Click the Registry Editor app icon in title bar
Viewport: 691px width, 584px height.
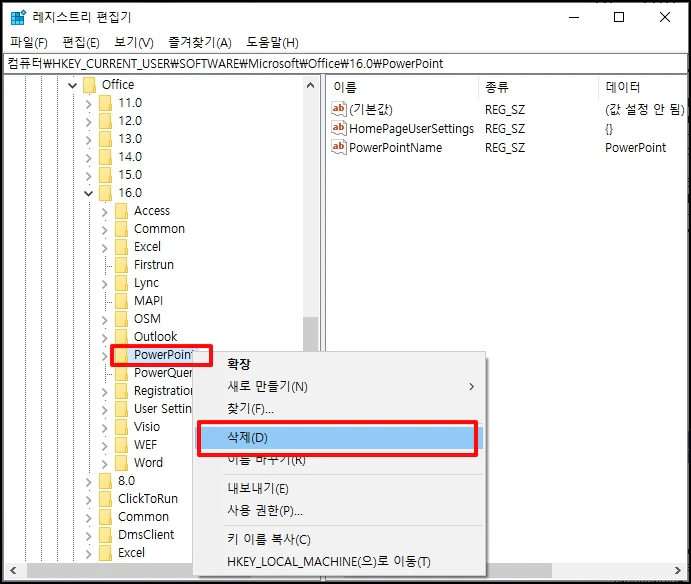(x=18, y=18)
